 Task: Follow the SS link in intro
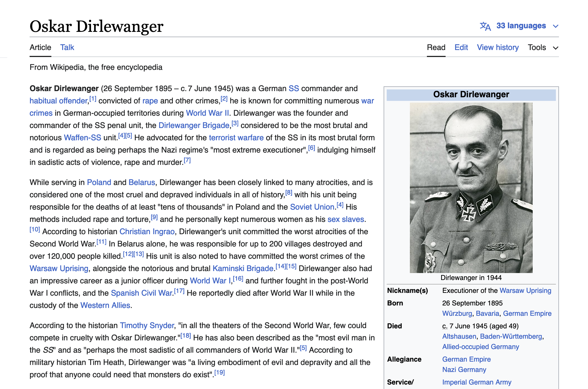click(294, 89)
